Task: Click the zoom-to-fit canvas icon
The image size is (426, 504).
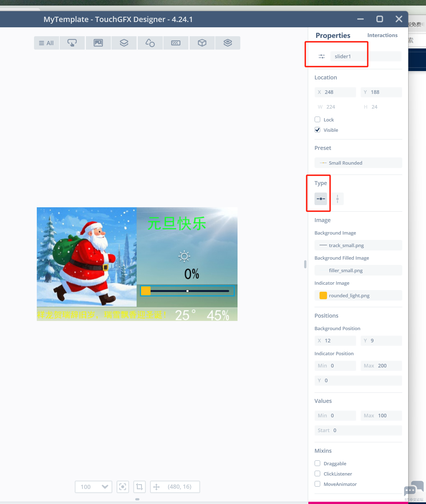Action: click(123, 487)
